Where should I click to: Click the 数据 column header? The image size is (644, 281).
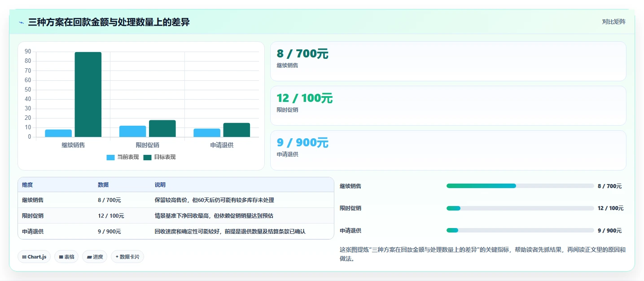pos(103,185)
